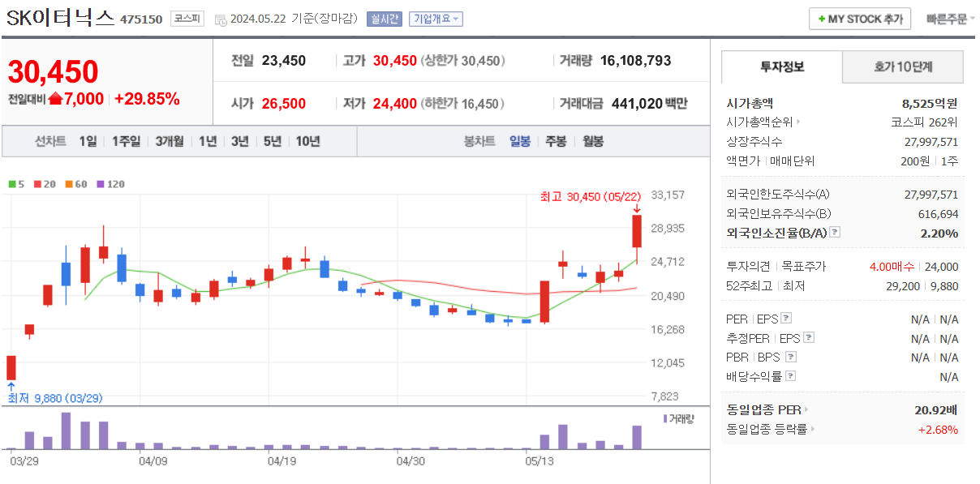Open the help icon next to 추정PER | EPS
Viewport: 980px width, 484px height.
[808, 338]
